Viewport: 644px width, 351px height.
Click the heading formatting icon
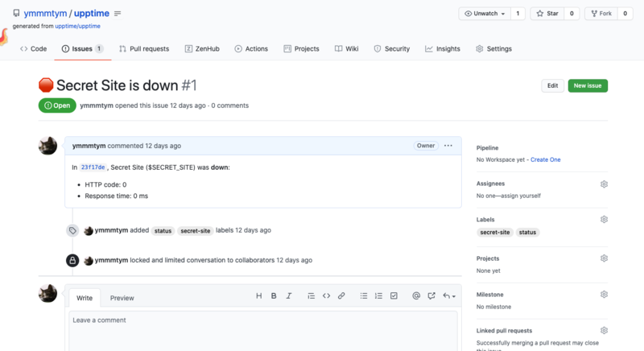click(x=258, y=295)
